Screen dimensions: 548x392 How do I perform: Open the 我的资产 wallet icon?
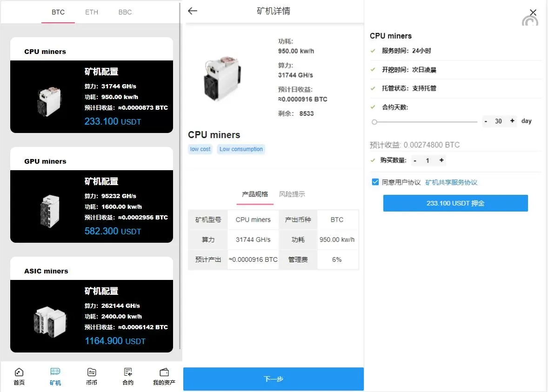pos(164,372)
